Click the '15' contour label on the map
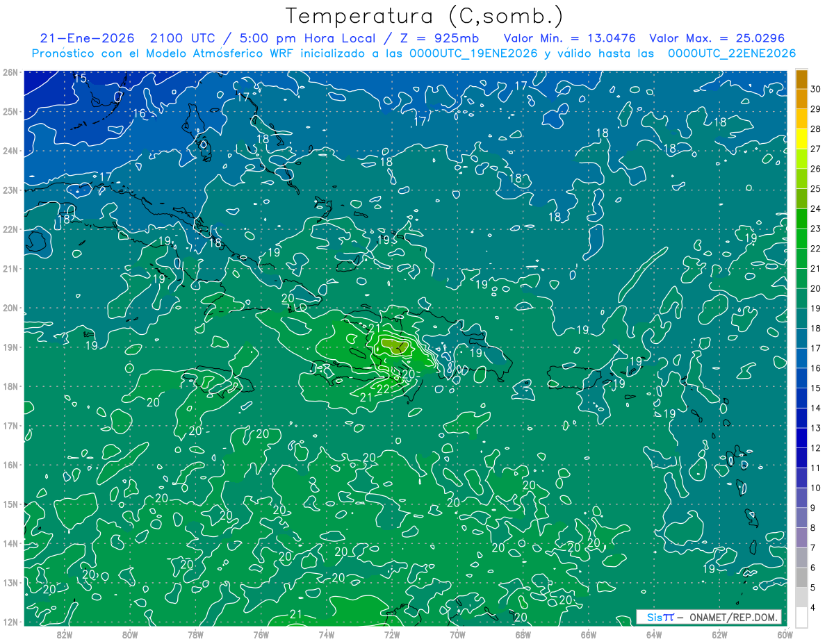834x644 pixels. pyautogui.click(x=81, y=78)
